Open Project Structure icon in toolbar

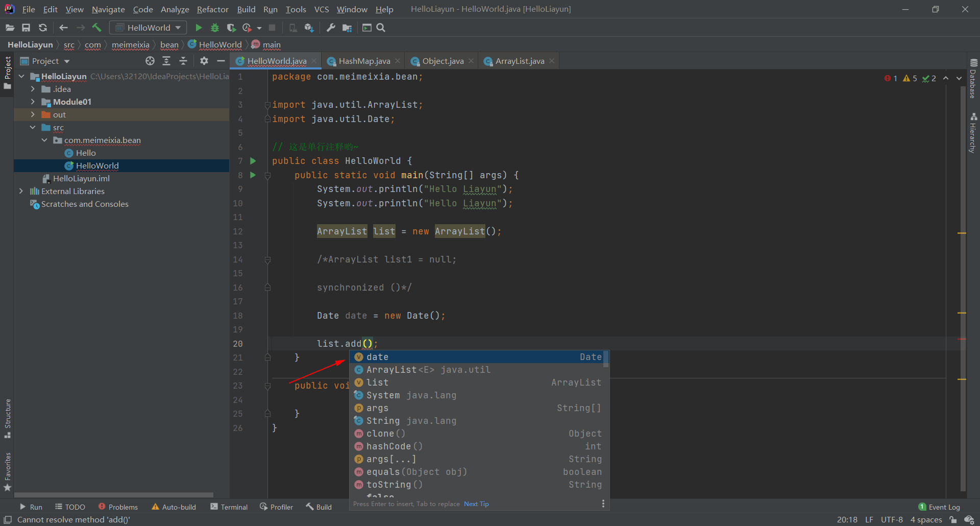click(347, 28)
